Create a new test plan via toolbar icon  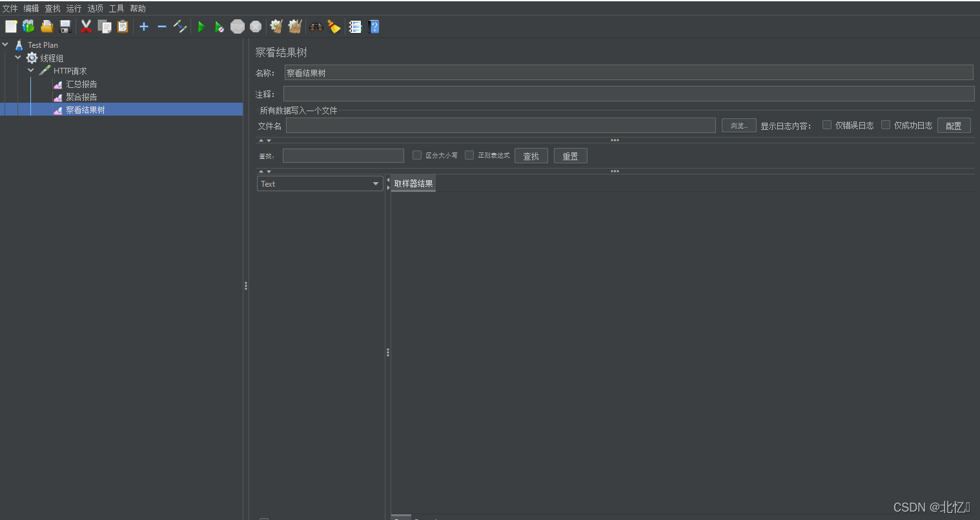point(11,26)
